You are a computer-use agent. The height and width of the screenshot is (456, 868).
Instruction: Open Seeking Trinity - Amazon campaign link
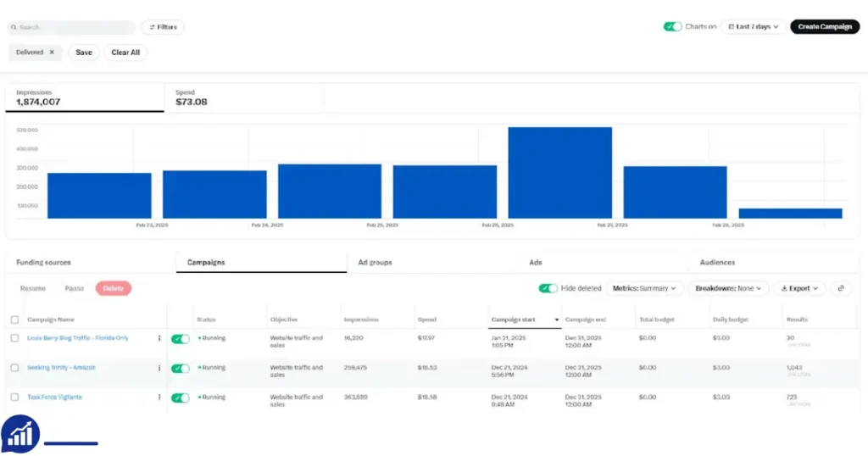61,368
